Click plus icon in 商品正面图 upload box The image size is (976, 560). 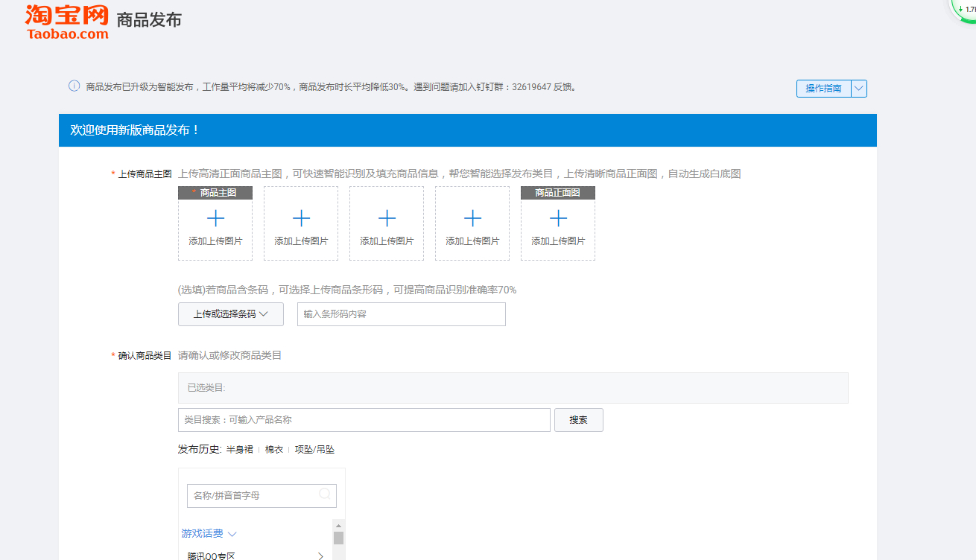pos(558,218)
